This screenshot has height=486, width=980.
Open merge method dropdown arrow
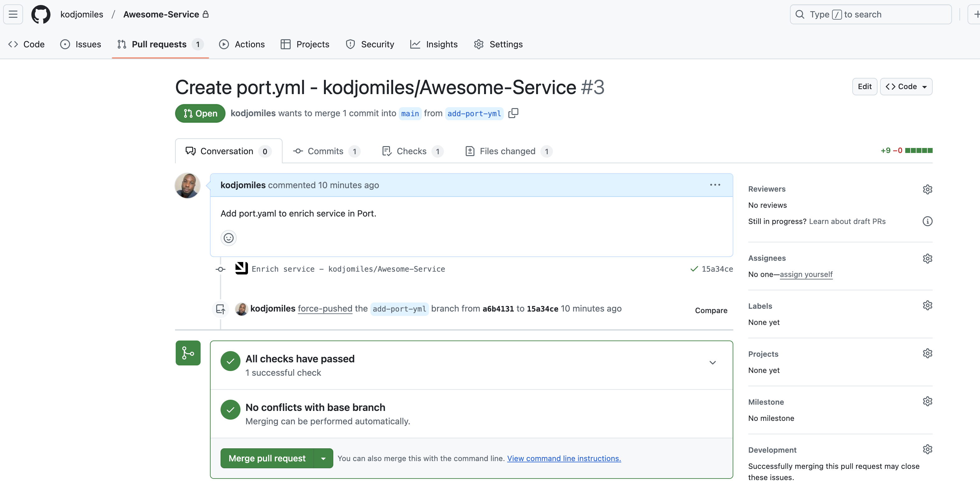click(323, 459)
